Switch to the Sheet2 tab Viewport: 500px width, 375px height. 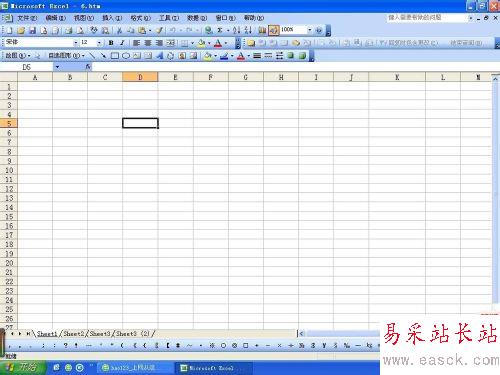74,333
